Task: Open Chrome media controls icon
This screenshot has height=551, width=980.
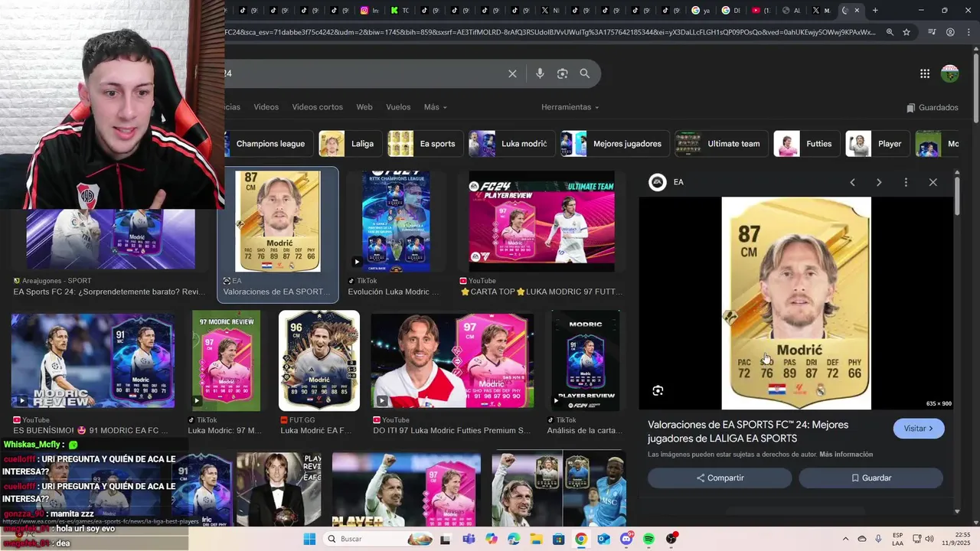Action: 932,32
